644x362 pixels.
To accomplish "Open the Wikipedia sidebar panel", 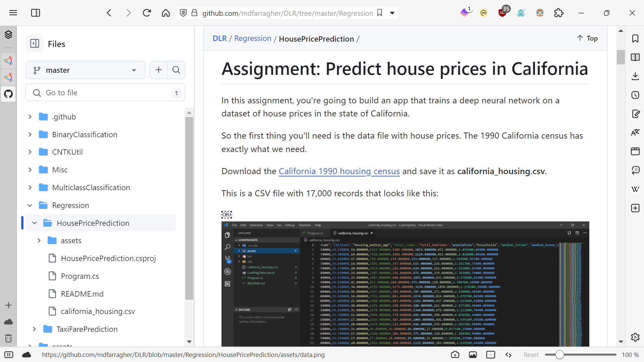I will 635,189.
